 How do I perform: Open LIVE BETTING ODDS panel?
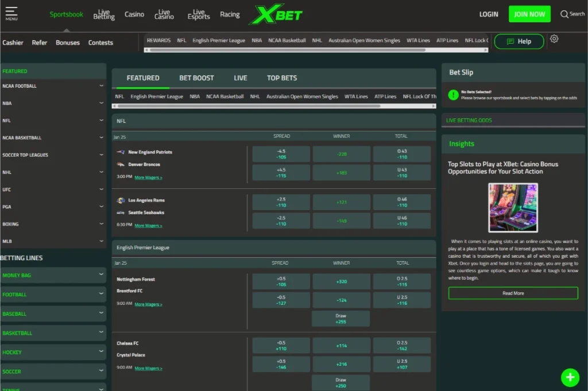513,121
